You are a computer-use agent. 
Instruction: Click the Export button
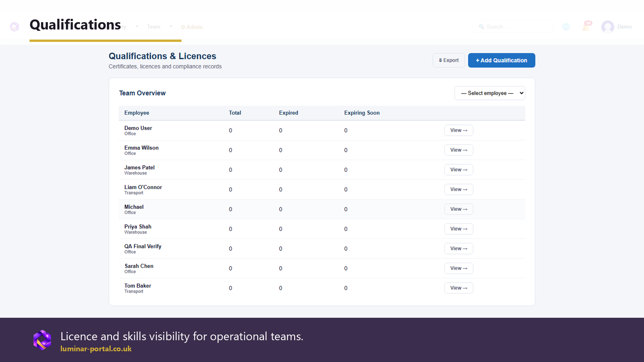(x=448, y=60)
